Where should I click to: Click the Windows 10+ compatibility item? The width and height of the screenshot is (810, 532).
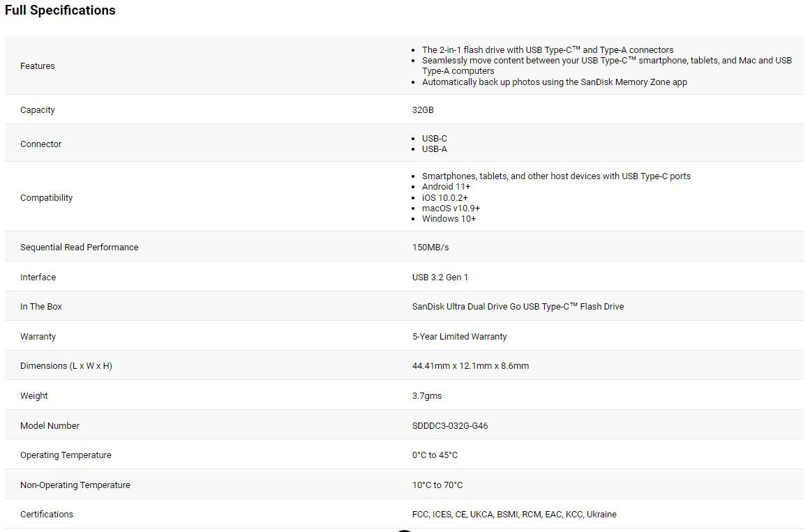click(449, 218)
